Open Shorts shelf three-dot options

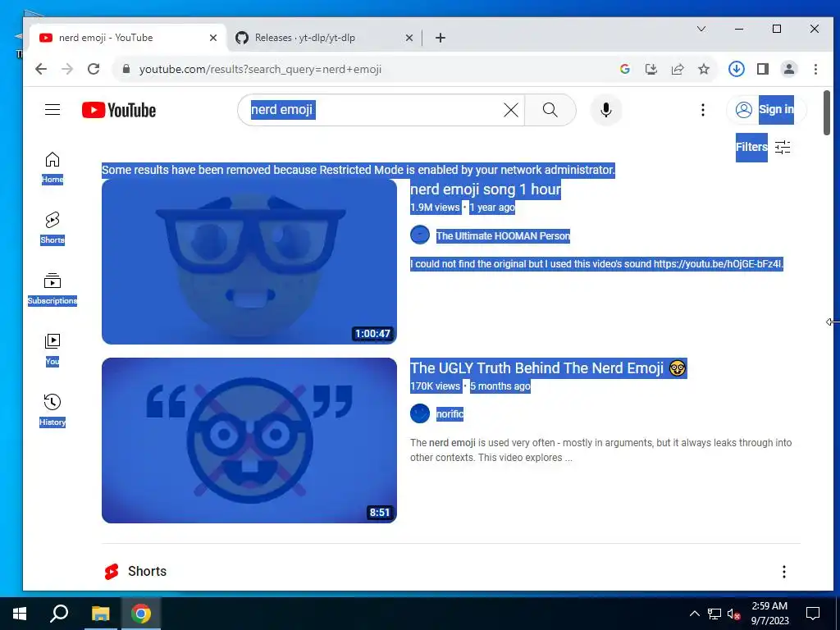point(783,572)
